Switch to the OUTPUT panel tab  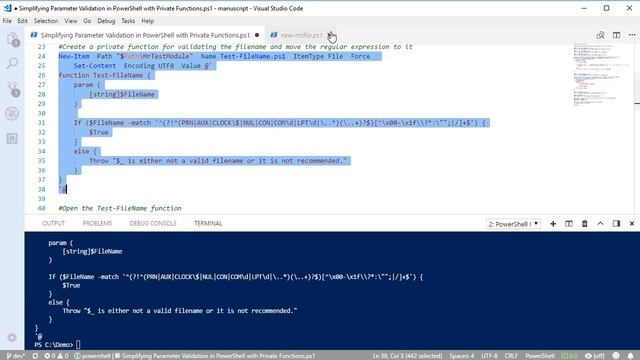tap(53, 223)
